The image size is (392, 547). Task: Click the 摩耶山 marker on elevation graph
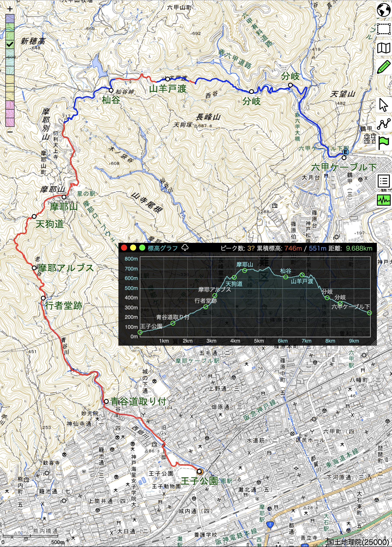(x=244, y=270)
